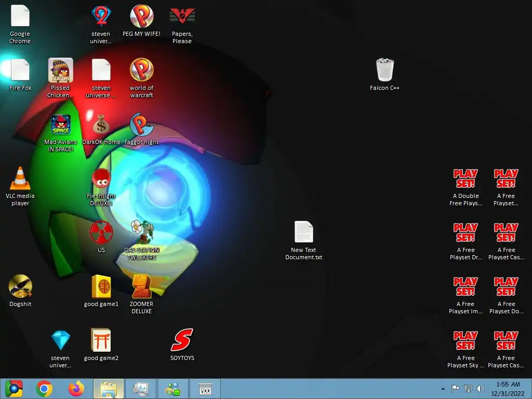Select the red furry DELUXE! game icon
532x399 pixels.
point(101,179)
